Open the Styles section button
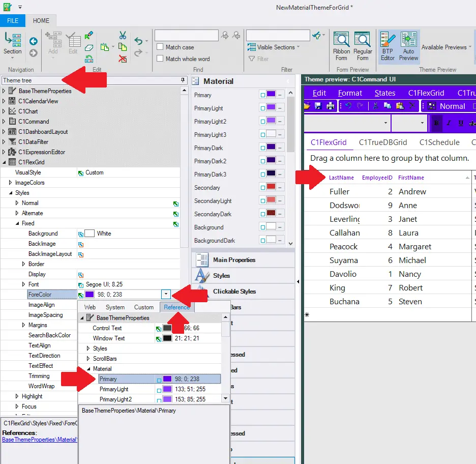Viewport: 476px width, 464px height. (243, 276)
